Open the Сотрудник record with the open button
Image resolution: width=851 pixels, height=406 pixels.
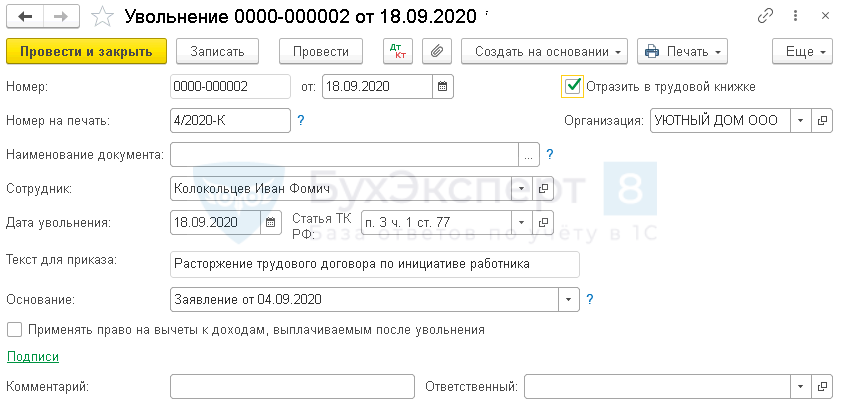tap(544, 188)
